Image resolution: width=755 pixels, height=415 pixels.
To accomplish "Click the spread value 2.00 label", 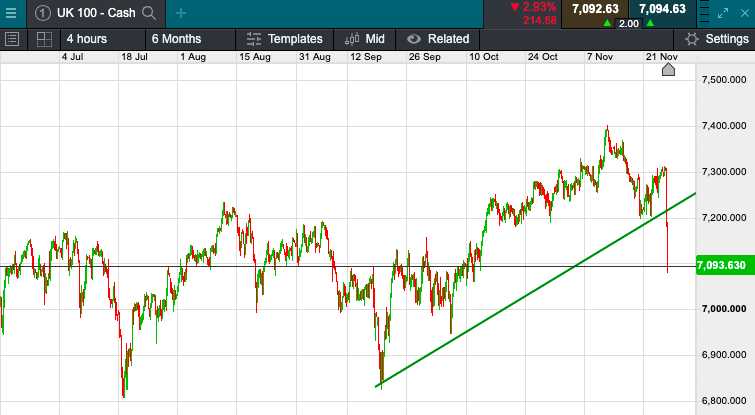I will tap(628, 23).
